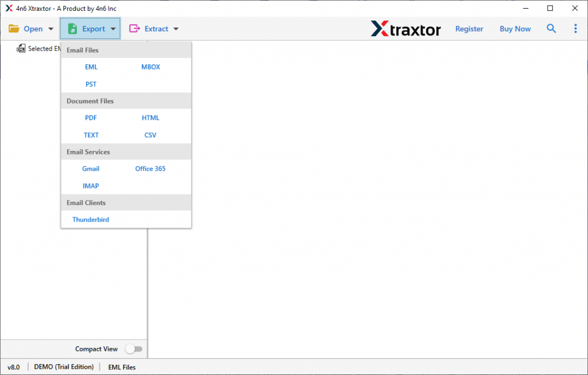Click the Buy Now link
Screen dimensions: 588x375
point(515,29)
